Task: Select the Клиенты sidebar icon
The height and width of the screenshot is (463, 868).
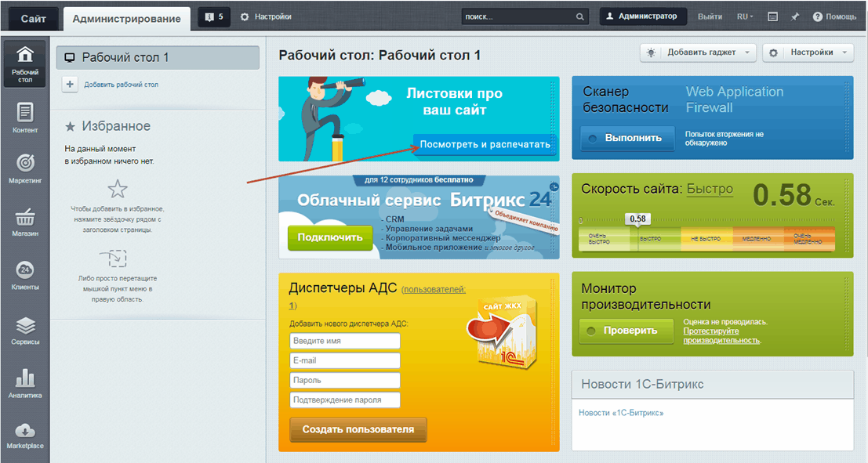Action: coord(25,275)
